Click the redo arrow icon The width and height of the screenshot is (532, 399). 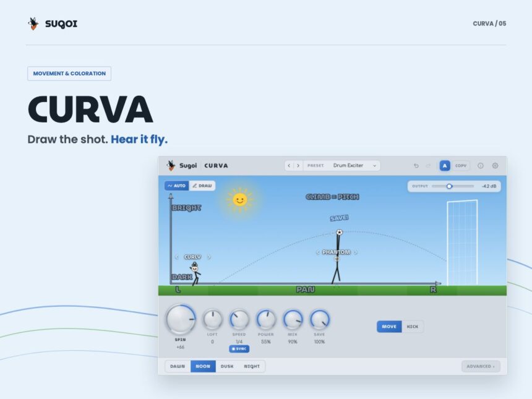(428, 166)
